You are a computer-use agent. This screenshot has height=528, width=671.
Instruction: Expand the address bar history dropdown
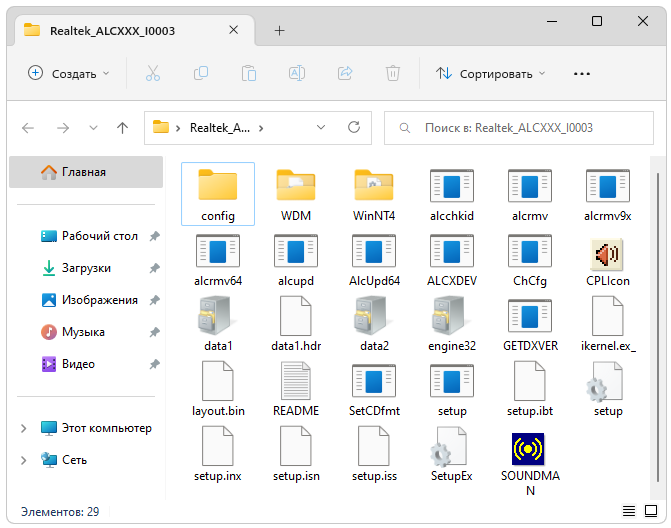321,128
